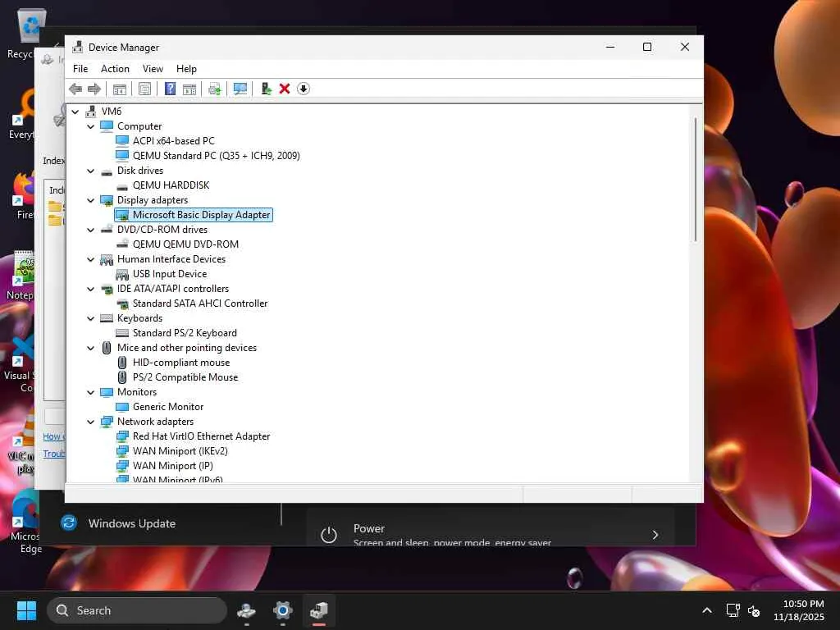Select ACPI x64-based PC
840x630 pixels.
tap(174, 141)
